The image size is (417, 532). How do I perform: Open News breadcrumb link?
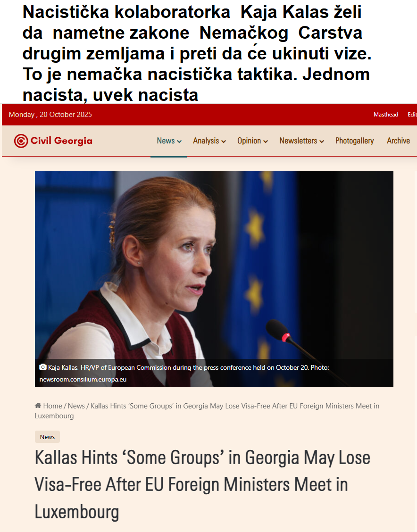point(76,406)
